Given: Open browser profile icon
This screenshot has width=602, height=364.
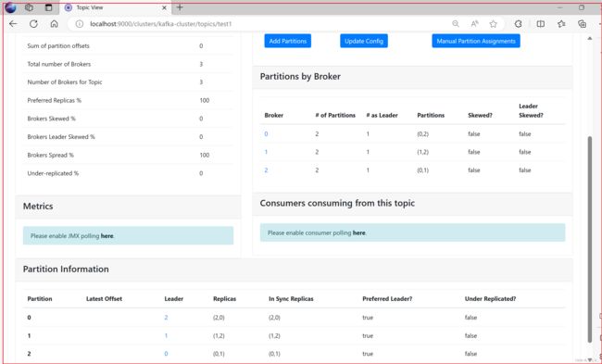Looking at the screenshot, I should coord(11,7).
